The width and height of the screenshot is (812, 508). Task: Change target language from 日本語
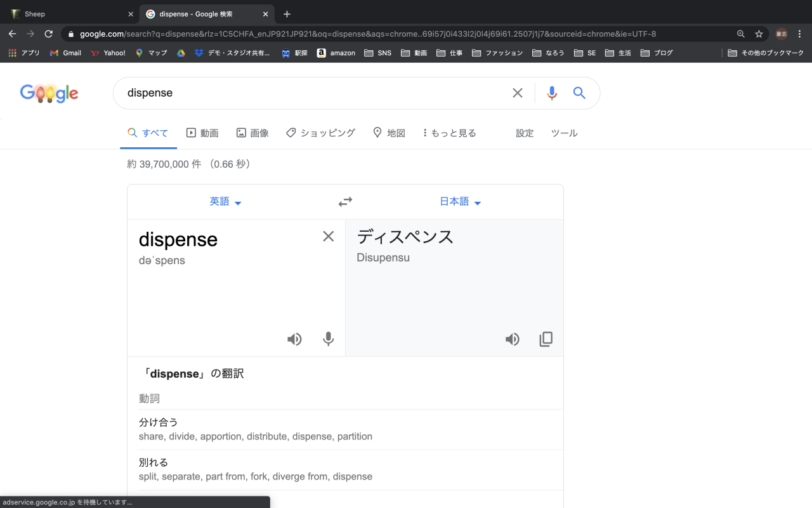coord(461,201)
